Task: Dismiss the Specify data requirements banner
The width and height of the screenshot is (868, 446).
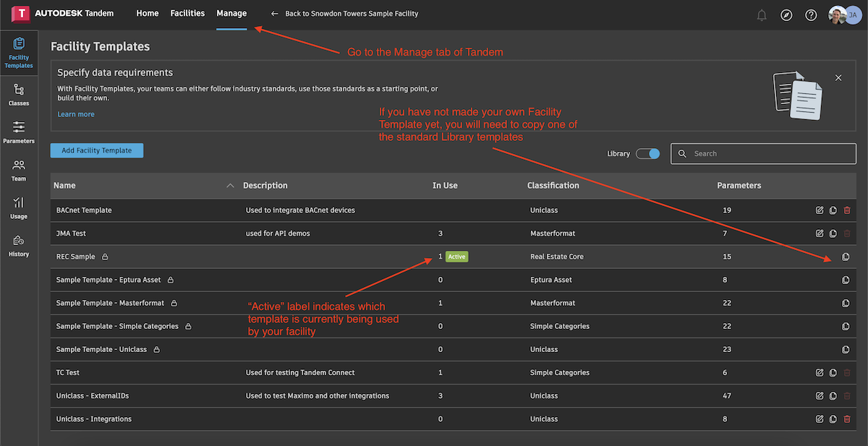Action: [838, 77]
